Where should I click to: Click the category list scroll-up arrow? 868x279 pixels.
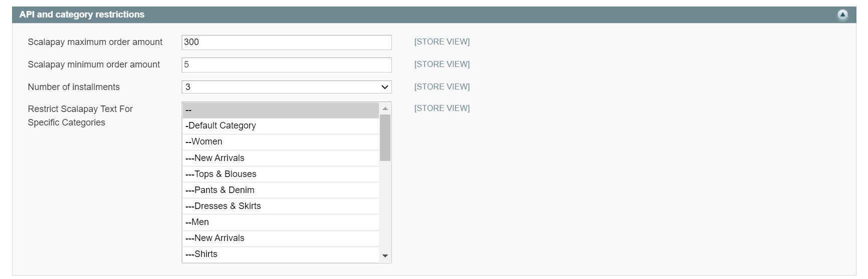pyautogui.click(x=385, y=108)
